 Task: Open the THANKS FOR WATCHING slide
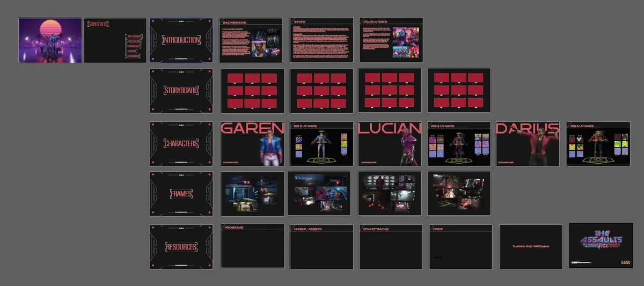click(x=531, y=246)
